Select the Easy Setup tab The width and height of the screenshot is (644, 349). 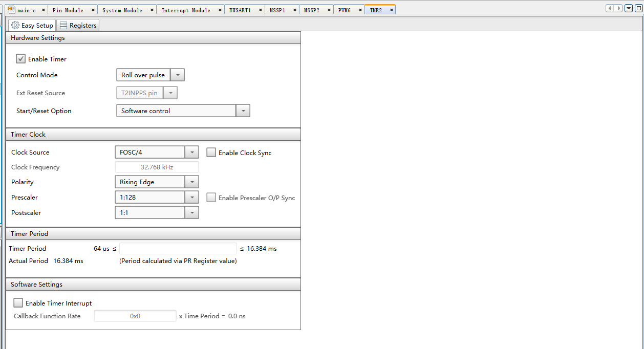pos(32,25)
